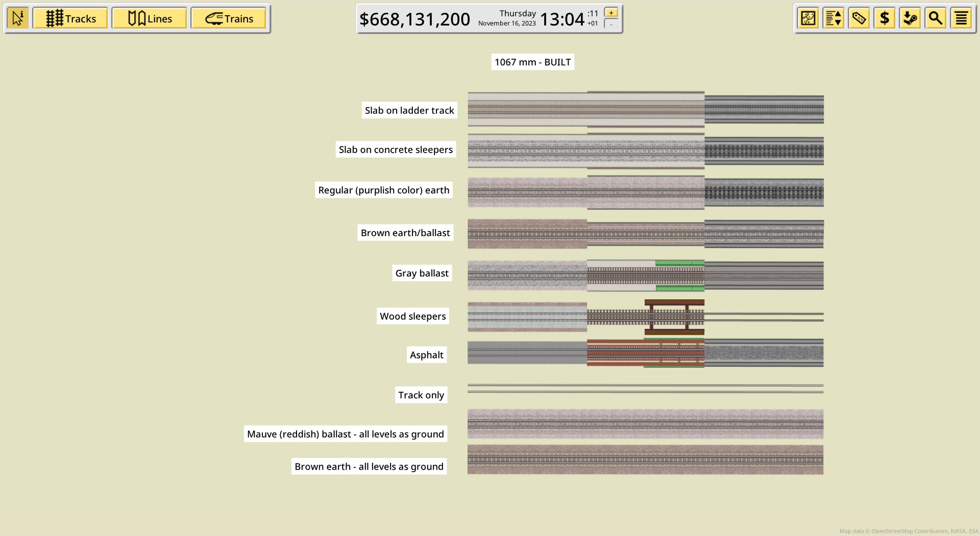Image resolution: width=980 pixels, height=536 pixels.
Task: Click the money balance $668,131,200
Action: point(415,19)
